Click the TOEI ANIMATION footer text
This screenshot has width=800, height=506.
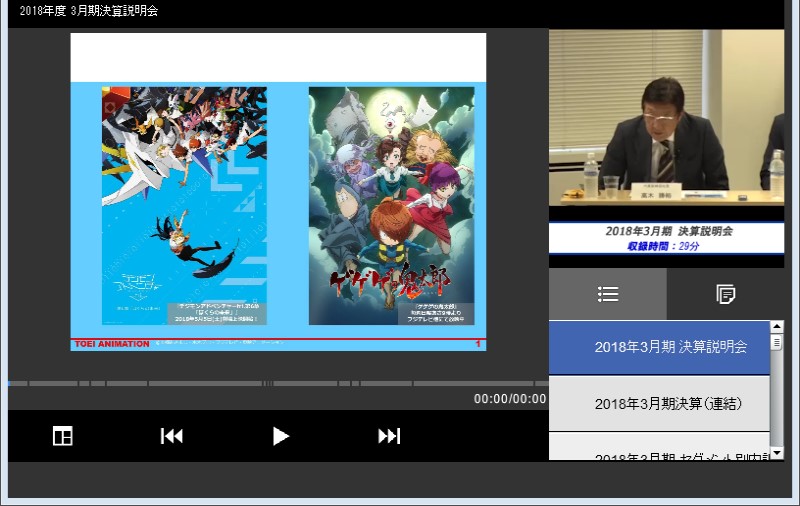coord(112,344)
